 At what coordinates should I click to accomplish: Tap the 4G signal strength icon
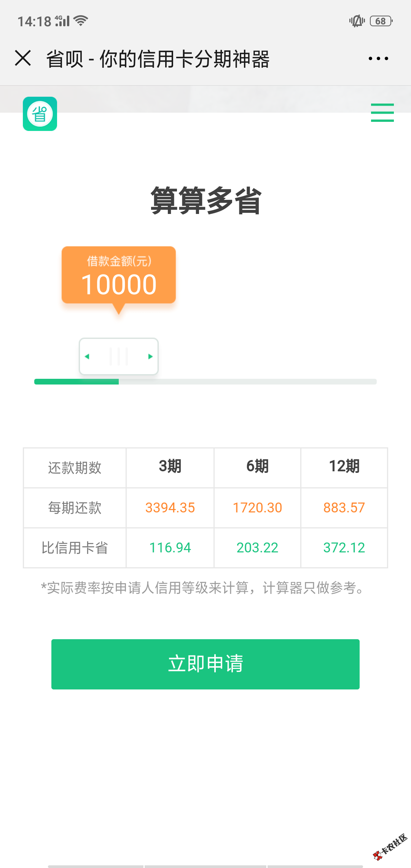click(x=62, y=21)
